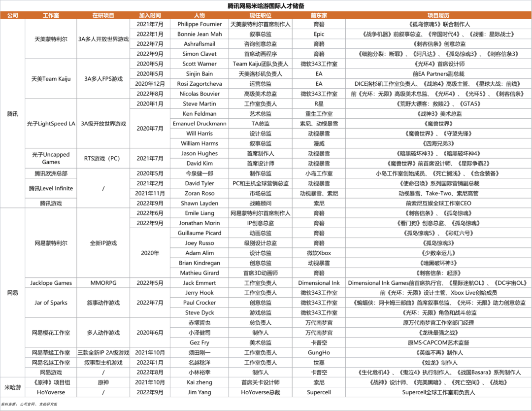The width and height of the screenshot is (532, 411).
Task: Select the cell Ken Feldman
Action: click(x=199, y=114)
